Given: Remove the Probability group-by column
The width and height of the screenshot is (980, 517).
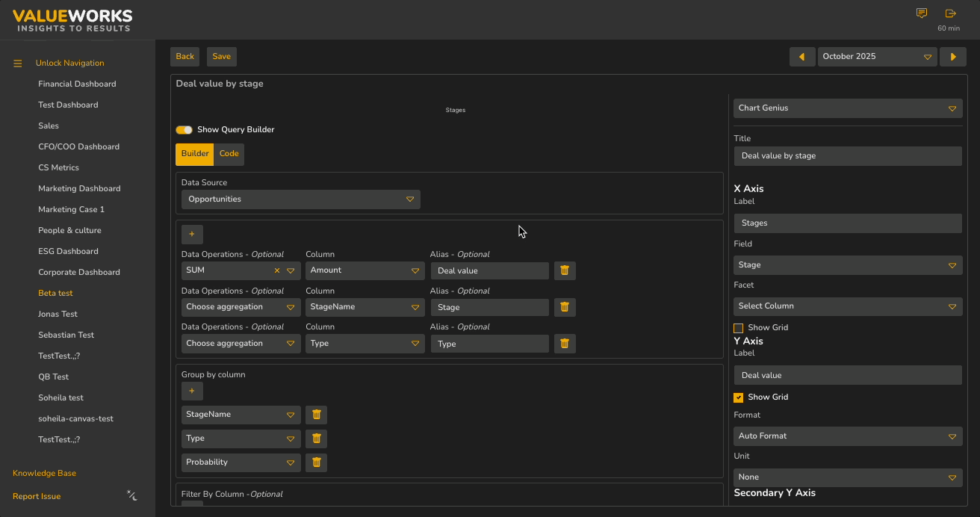Looking at the screenshot, I should pos(316,462).
